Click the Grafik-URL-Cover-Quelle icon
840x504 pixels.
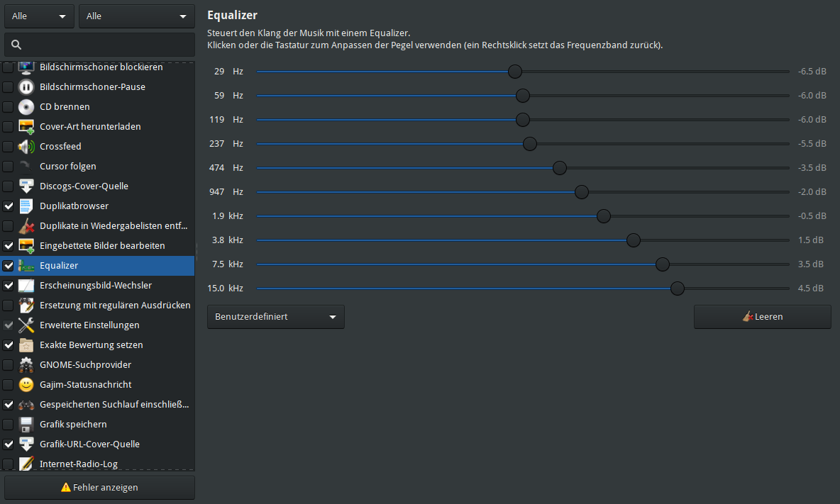(x=26, y=444)
